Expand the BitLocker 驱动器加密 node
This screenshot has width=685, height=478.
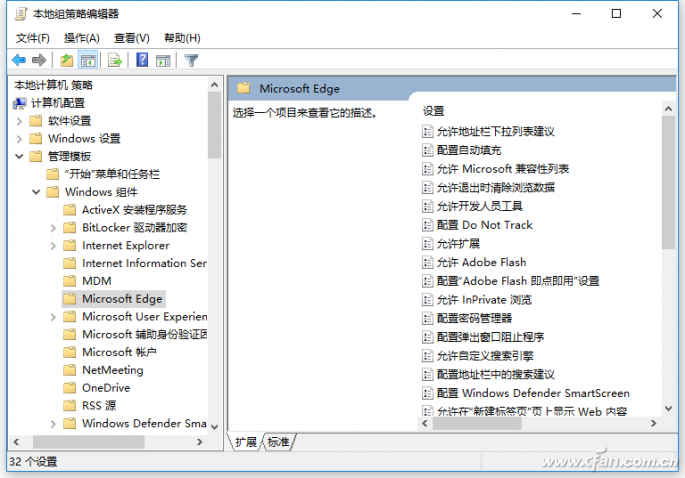[53, 228]
